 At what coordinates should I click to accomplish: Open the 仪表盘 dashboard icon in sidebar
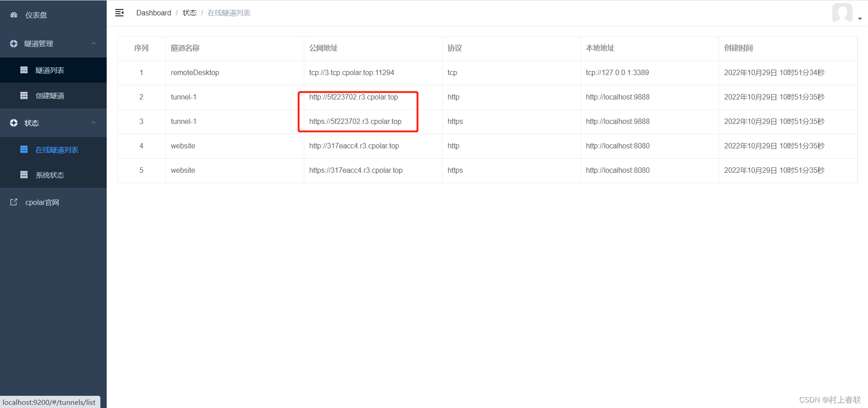(13, 15)
